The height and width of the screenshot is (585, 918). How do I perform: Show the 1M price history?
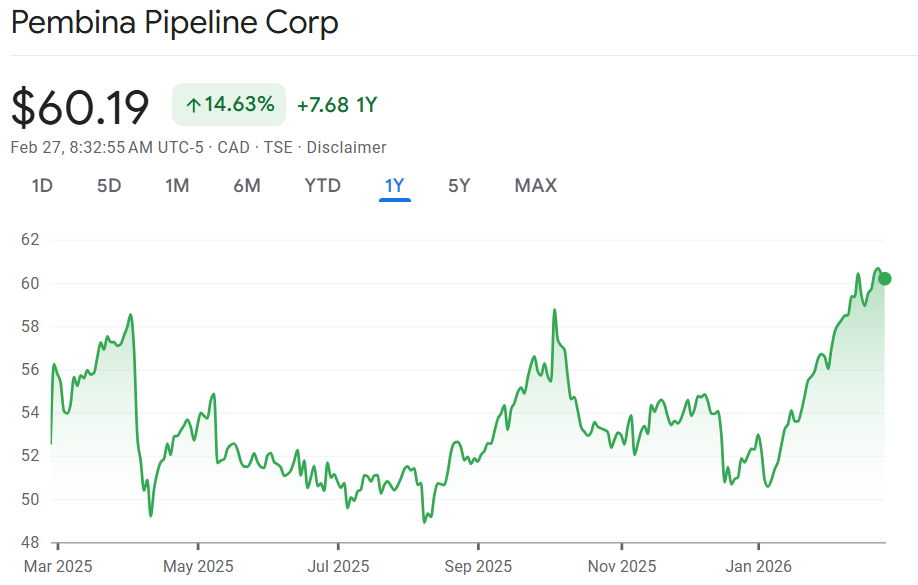click(x=177, y=185)
